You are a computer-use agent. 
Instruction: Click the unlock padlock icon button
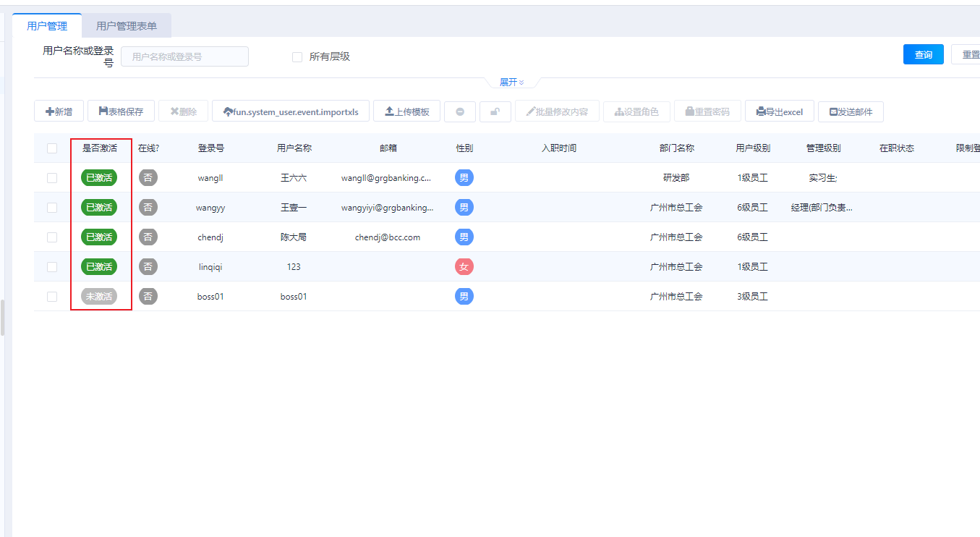click(495, 111)
